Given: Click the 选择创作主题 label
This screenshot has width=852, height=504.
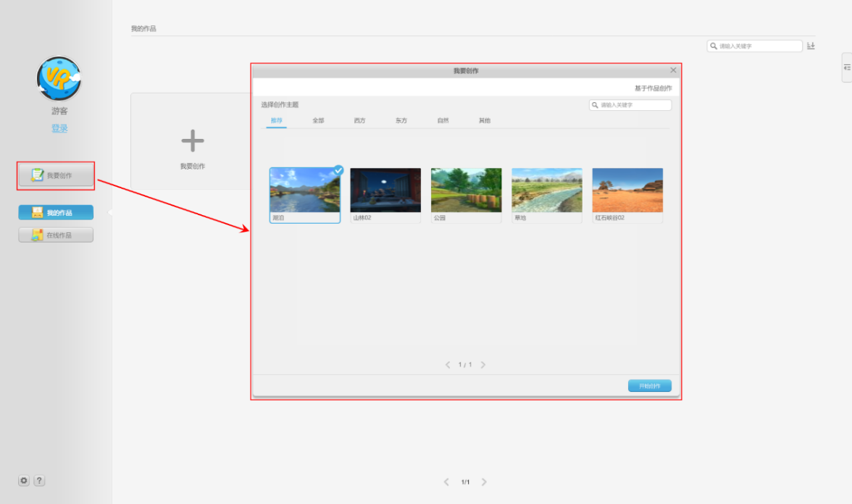Looking at the screenshot, I should (280, 105).
